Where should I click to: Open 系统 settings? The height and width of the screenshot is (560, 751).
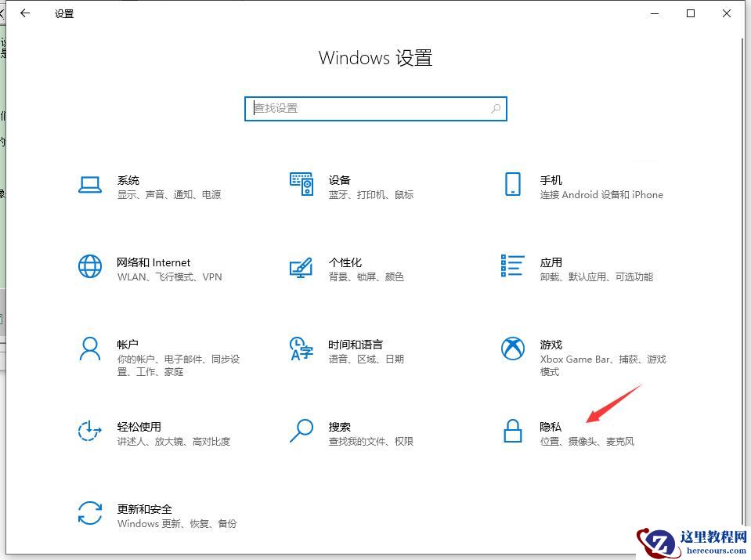[128, 180]
